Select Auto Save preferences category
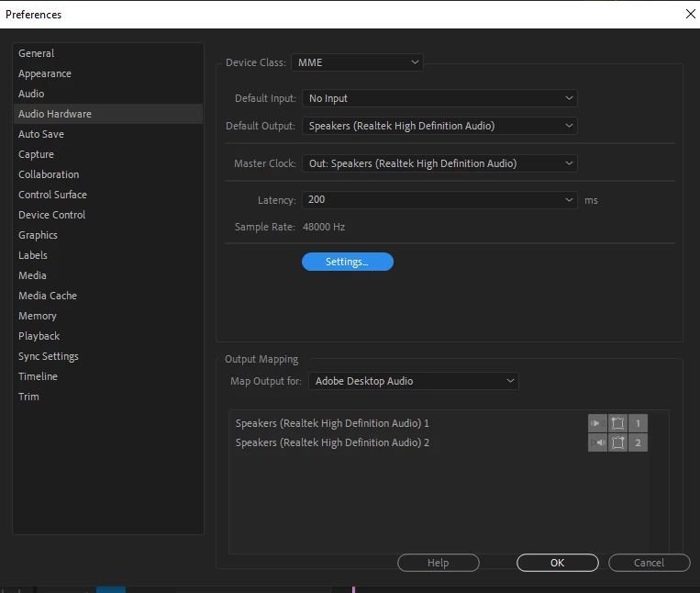Viewport: 700px width, 593px height. (x=108, y=134)
